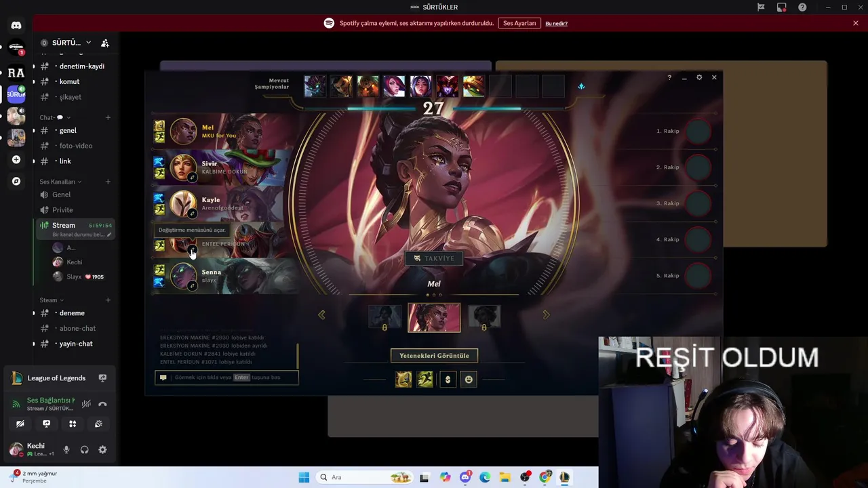
Task: Open swap menu on ENTEL FERIDUN's row
Action: (x=193, y=250)
